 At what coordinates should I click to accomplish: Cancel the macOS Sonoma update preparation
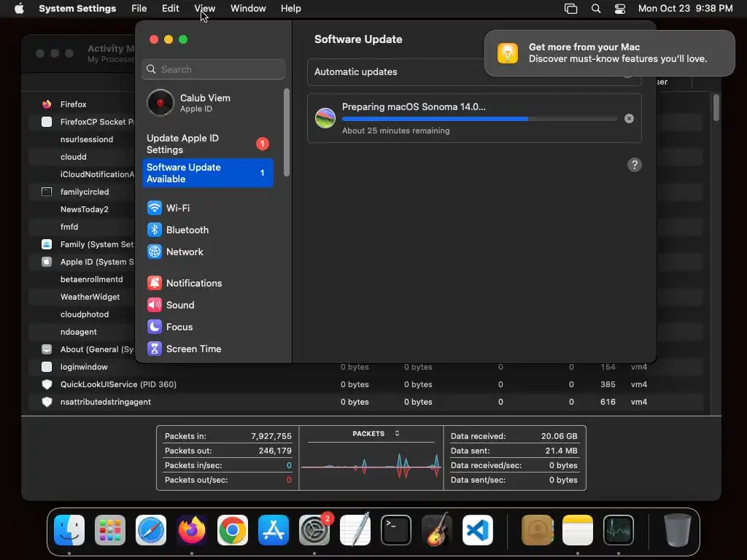(x=629, y=119)
